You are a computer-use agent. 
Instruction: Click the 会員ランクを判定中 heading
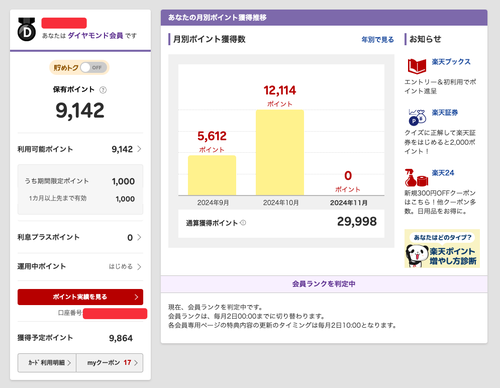(x=324, y=284)
